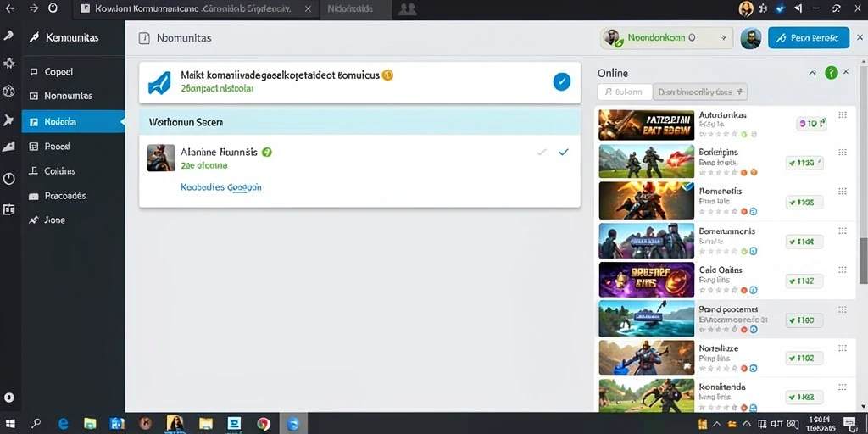Open the Copoel sidebar item
Screen dimensions: 868x434
tap(73, 72)
